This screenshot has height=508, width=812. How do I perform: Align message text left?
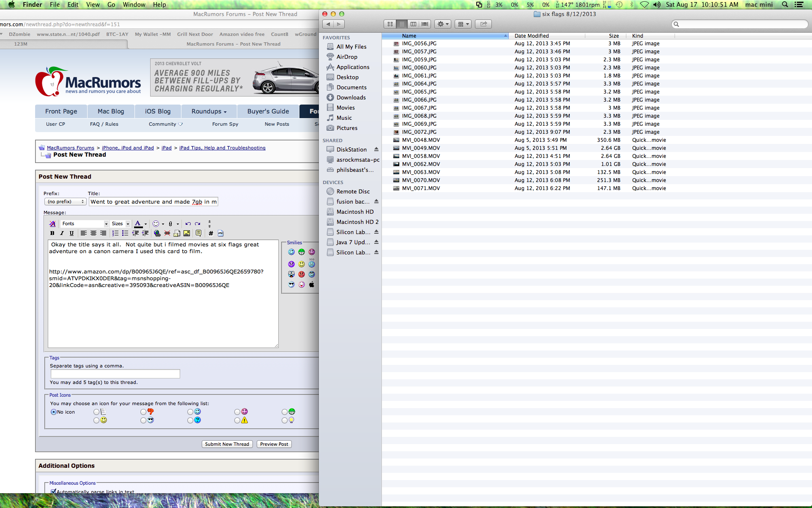pyautogui.click(x=84, y=233)
